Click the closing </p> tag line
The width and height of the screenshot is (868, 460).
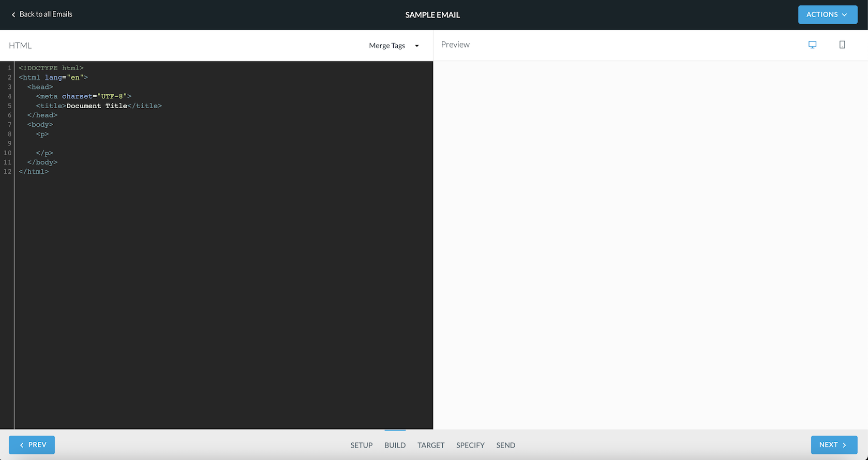coord(44,153)
